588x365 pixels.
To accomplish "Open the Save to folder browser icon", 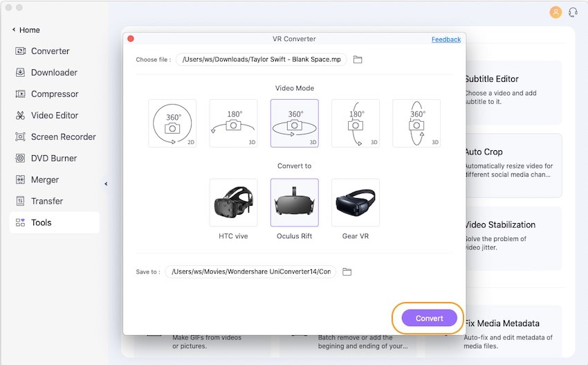I will coord(347,271).
